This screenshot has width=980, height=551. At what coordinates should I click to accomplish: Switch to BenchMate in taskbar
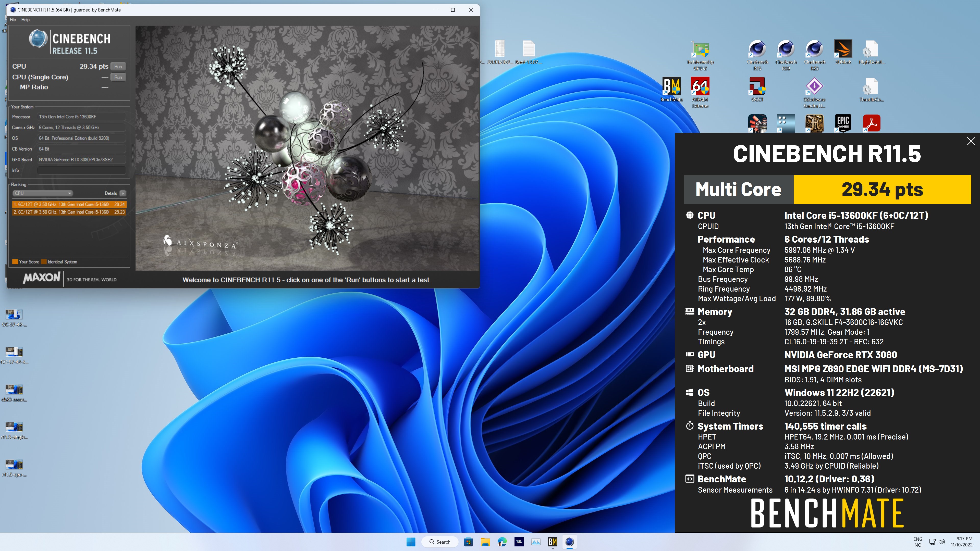(552, 542)
